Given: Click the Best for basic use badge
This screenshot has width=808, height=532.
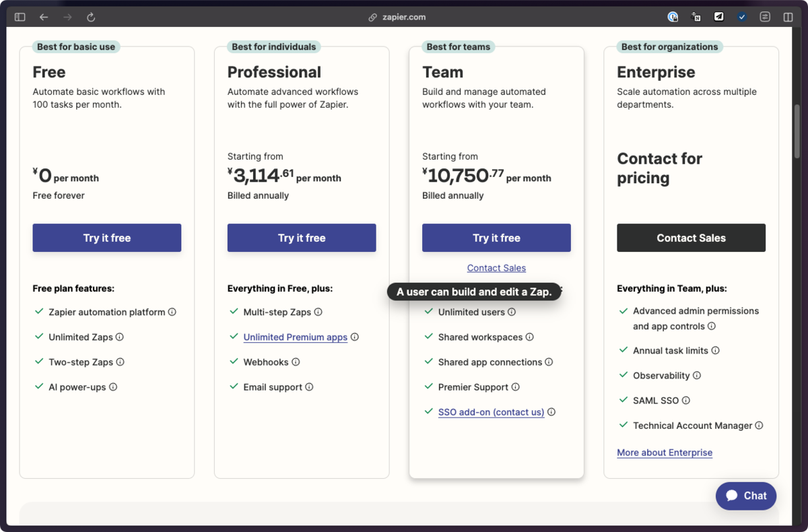Looking at the screenshot, I should [76, 46].
